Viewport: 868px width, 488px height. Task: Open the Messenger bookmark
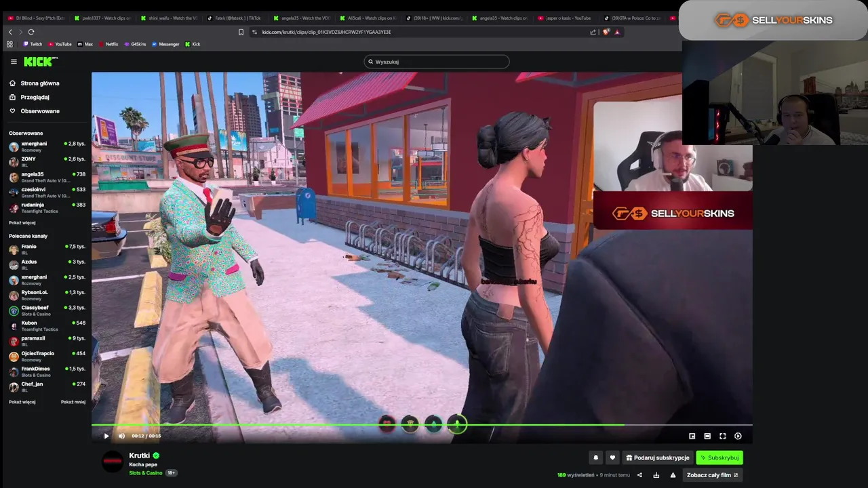(165, 44)
